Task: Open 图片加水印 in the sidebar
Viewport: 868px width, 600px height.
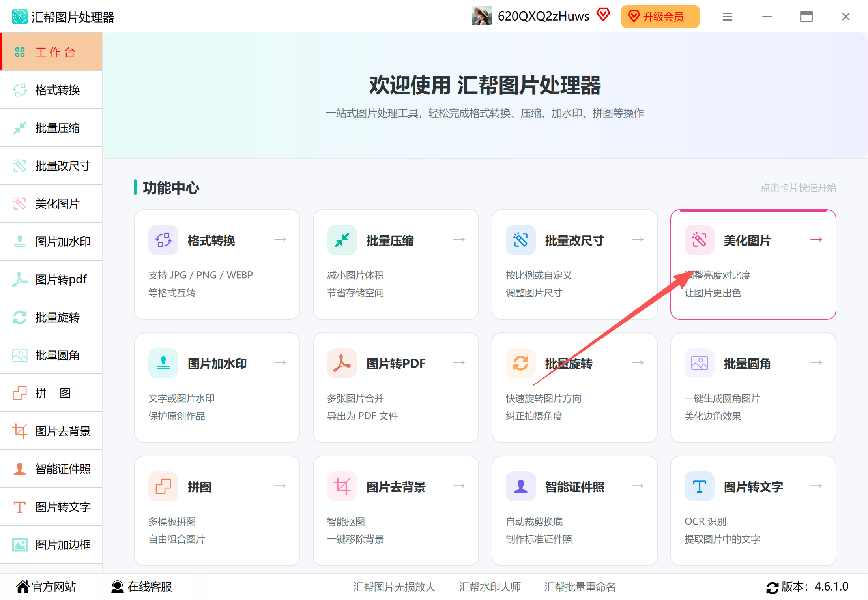Action: pyautogui.click(x=51, y=242)
